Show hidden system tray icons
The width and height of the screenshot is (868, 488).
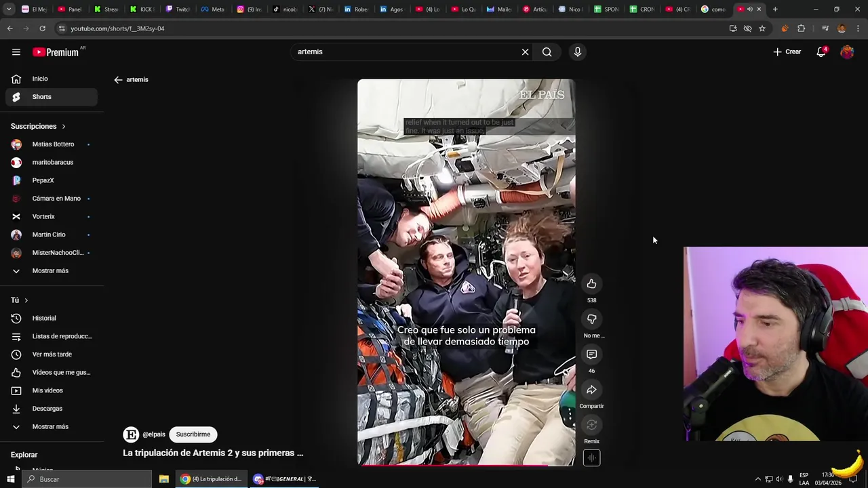(x=758, y=479)
